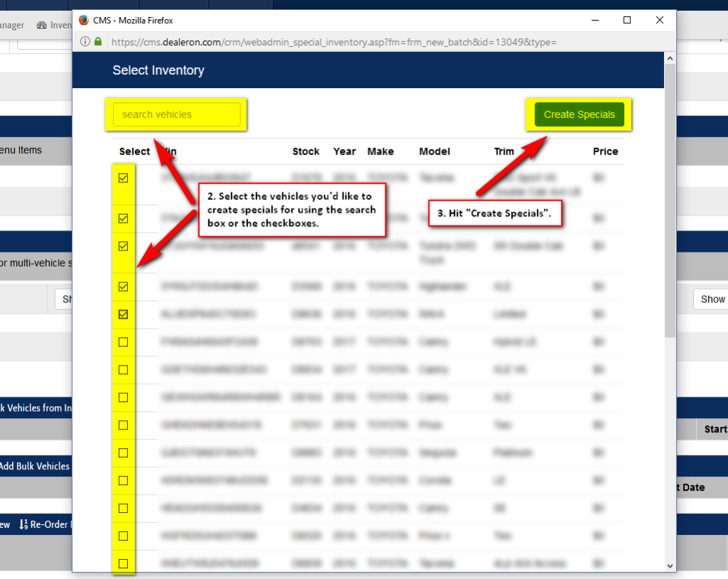Click the Price column header

click(x=605, y=152)
